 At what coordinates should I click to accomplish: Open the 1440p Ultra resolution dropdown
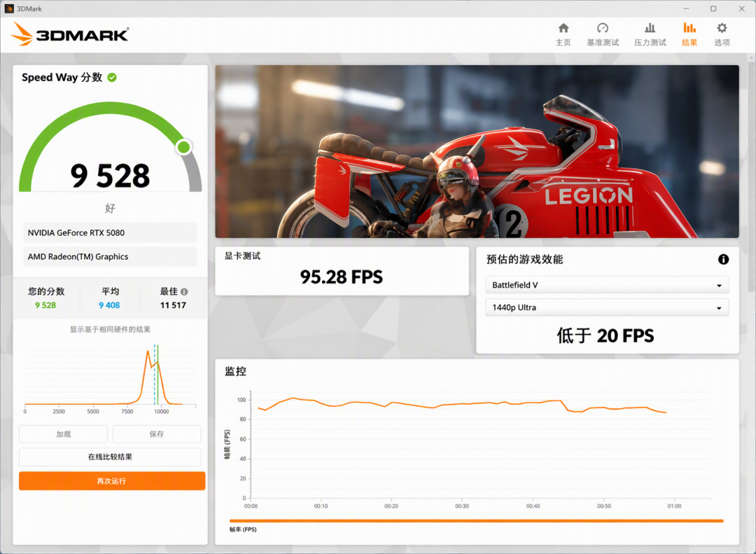click(607, 307)
